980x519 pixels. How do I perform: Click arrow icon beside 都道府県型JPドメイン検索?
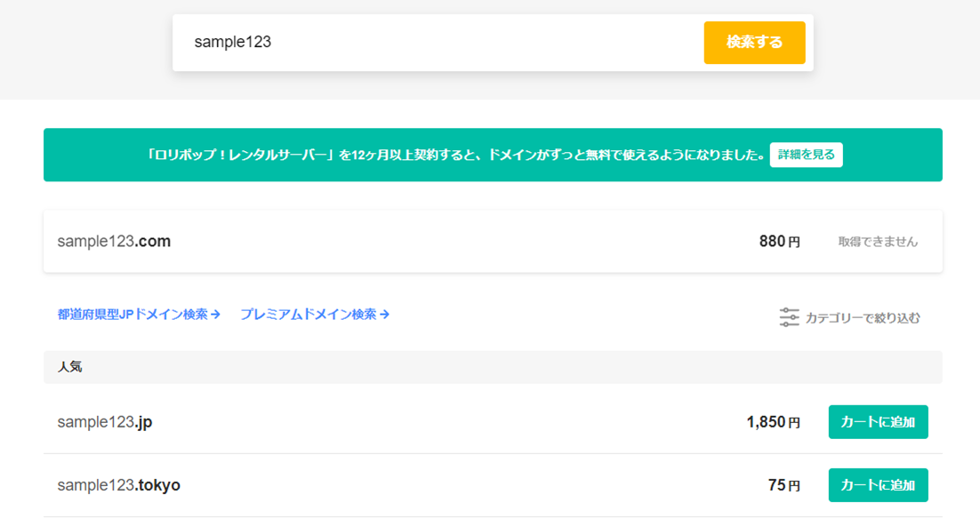coord(215,315)
